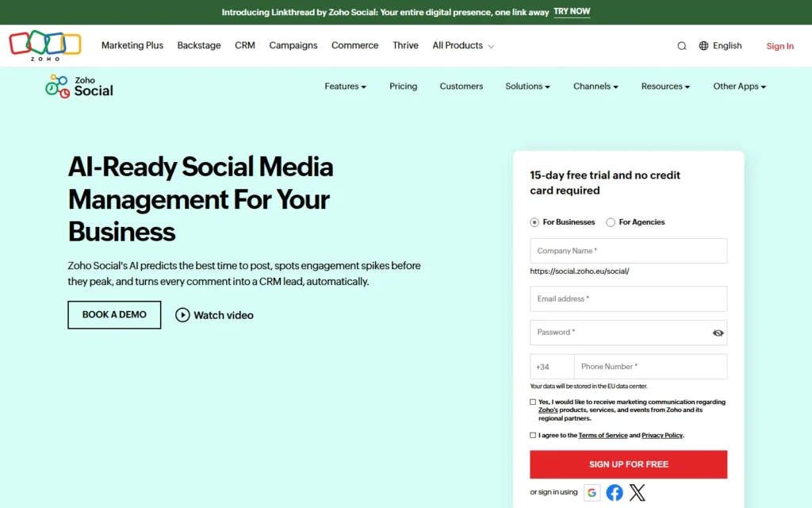This screenshot has height=508, width=812.
Task: Go to the Pricing page
Action: (x=404, y=86)
